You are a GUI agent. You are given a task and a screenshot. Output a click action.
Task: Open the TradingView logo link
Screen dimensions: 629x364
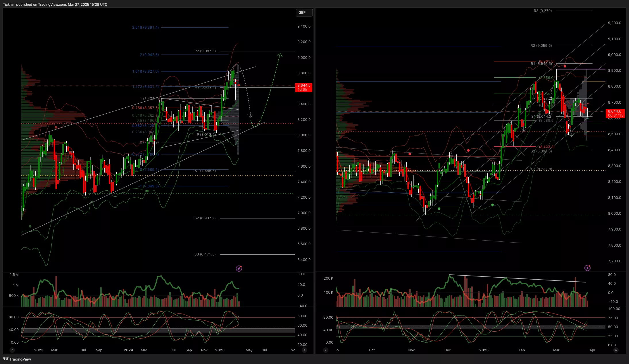click(x=17, y=359)
